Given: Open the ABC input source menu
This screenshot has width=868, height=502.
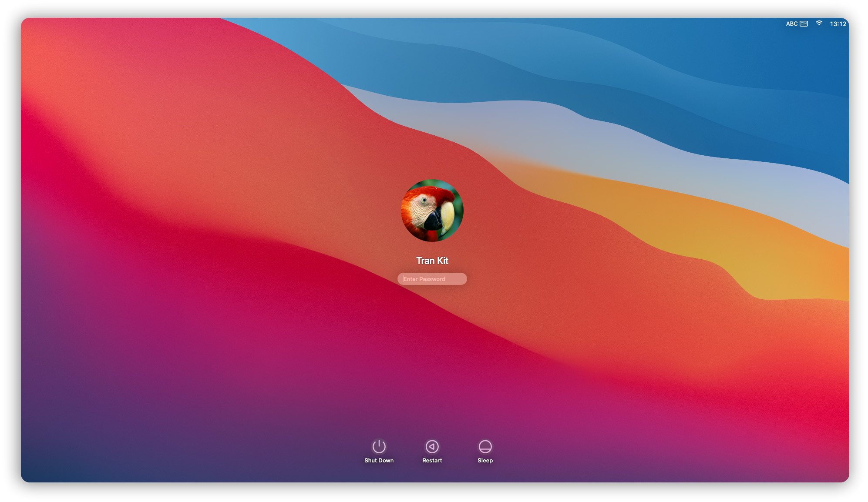Looking at the screenshot, I should (791, 24).
